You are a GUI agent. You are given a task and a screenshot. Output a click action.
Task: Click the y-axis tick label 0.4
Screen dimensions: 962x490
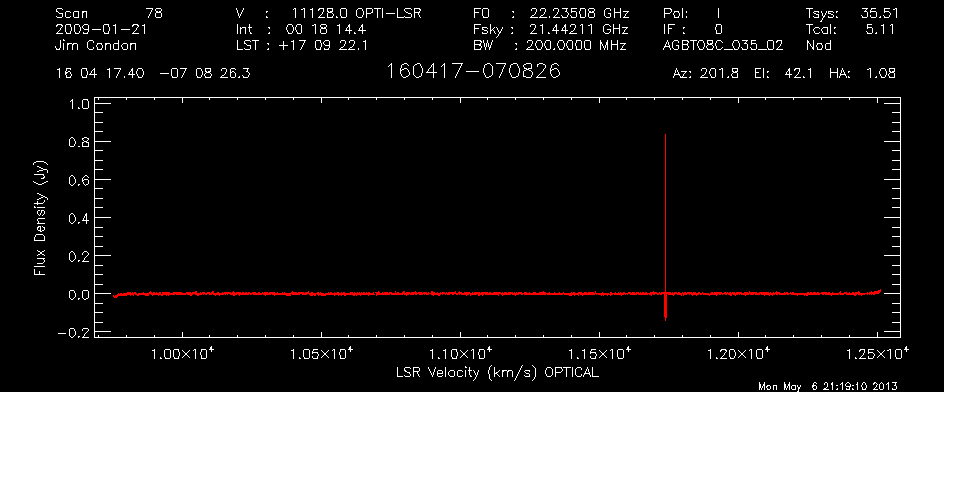tap(79, 218)
